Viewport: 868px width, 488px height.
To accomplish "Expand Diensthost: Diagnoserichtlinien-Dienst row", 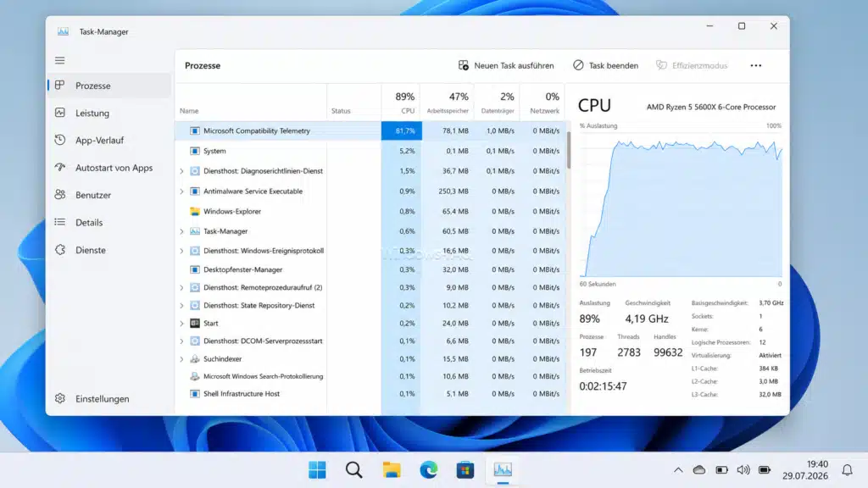I will point(181,171).
